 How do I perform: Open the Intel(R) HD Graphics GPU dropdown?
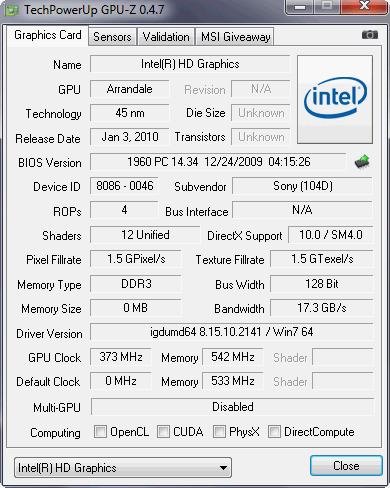123,468
